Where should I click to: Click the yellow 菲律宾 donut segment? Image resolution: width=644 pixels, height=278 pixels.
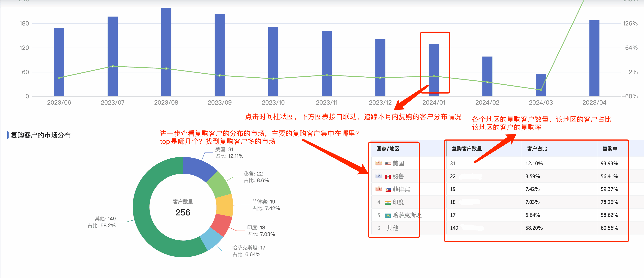(x=225, y=205)
